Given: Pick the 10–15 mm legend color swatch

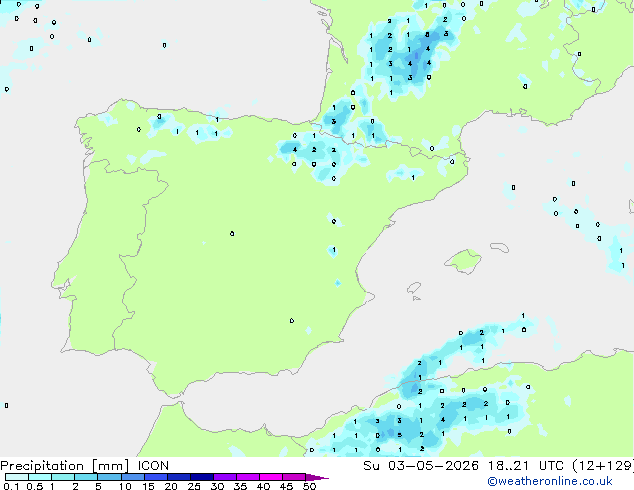Looking at the screenshot, I should click(x=133, y=477).
